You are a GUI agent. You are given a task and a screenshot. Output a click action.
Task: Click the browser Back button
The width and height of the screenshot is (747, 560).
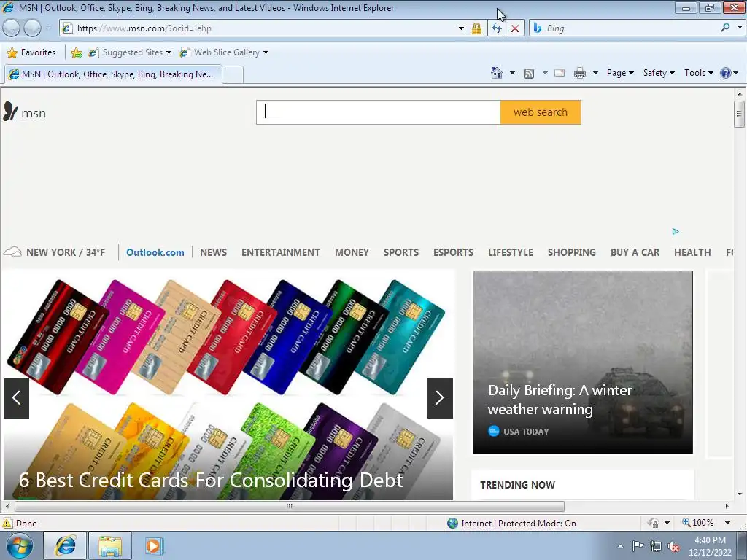(12, 28)
